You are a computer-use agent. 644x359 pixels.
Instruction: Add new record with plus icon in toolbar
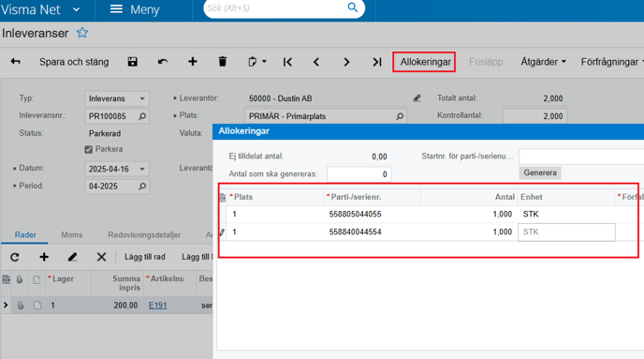pos(192,62)
